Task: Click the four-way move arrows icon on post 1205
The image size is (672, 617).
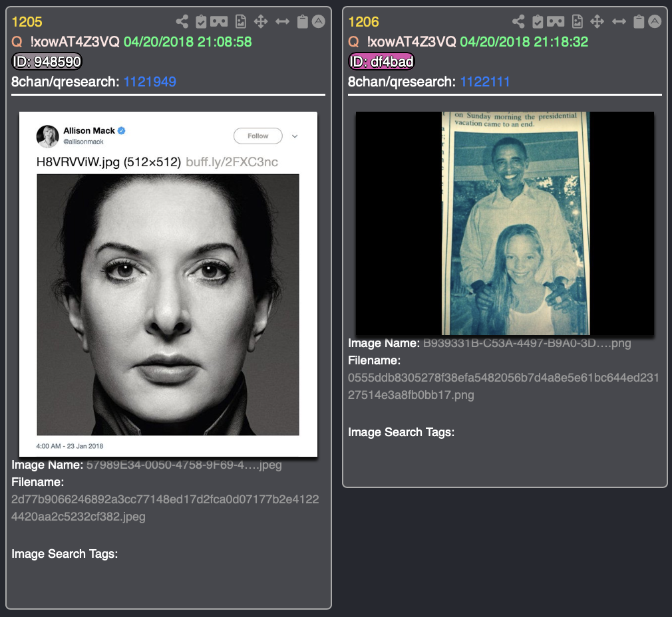Action: [261, 21]
